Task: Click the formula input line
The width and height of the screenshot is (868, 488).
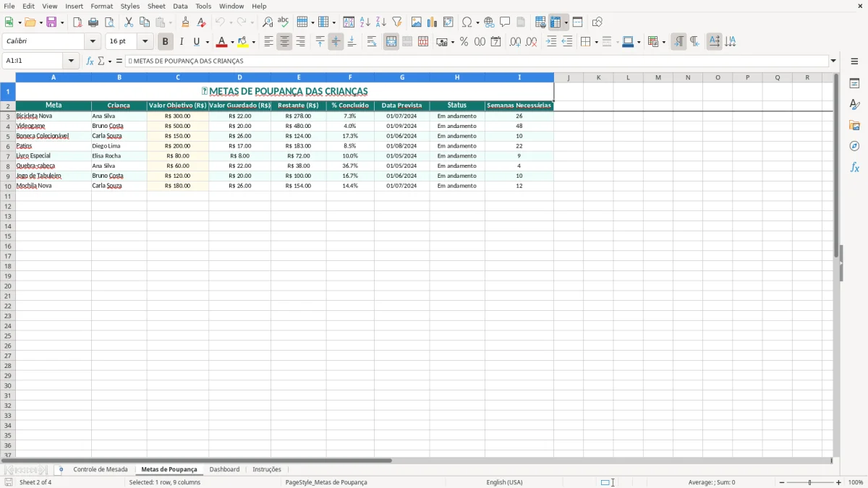Action: tap(476, 61)
